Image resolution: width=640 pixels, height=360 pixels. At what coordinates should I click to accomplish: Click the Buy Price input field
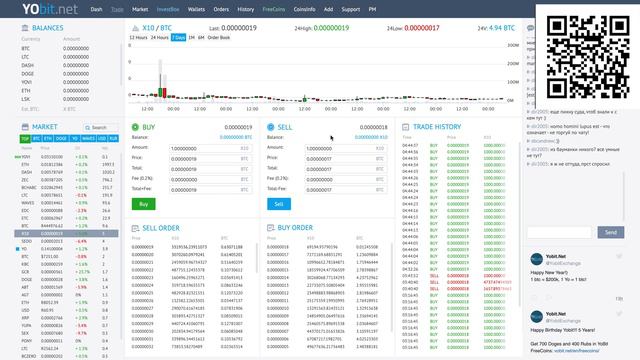click(210, 159)
